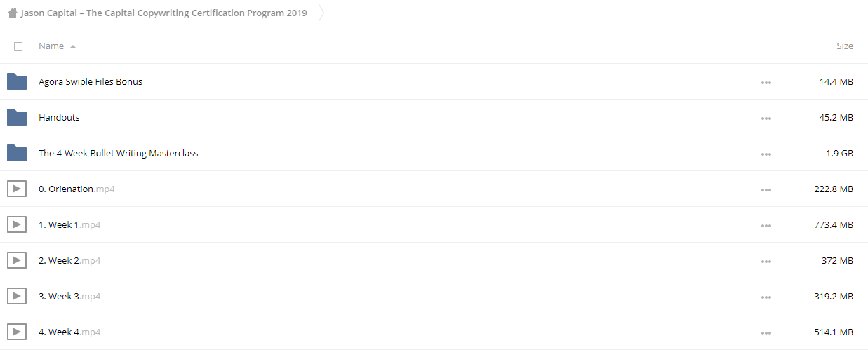The height and width of the screenshot is (350, 868).
Task: Play the 0. Orienation video icon
Action: [17, 189]
